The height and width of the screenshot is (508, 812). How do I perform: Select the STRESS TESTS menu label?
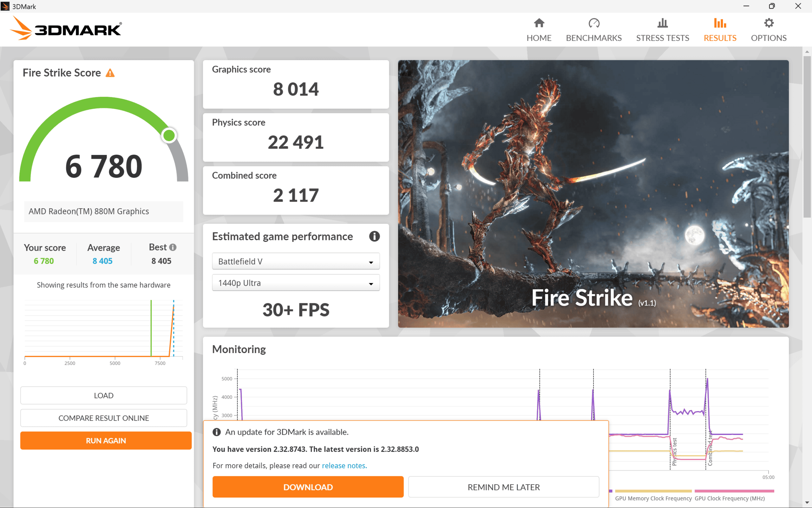tap(662, 38)
